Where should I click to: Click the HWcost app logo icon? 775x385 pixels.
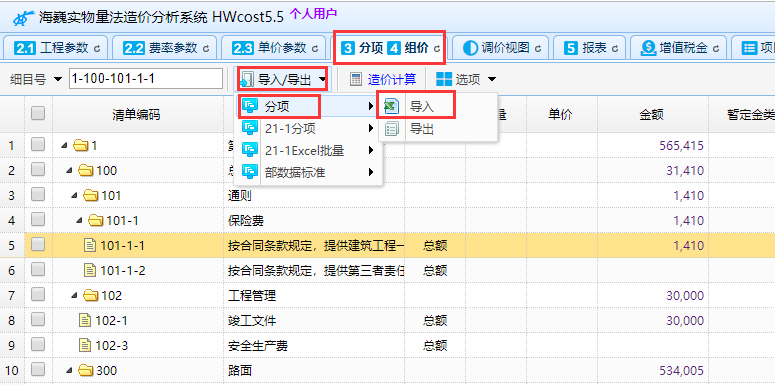23,18
